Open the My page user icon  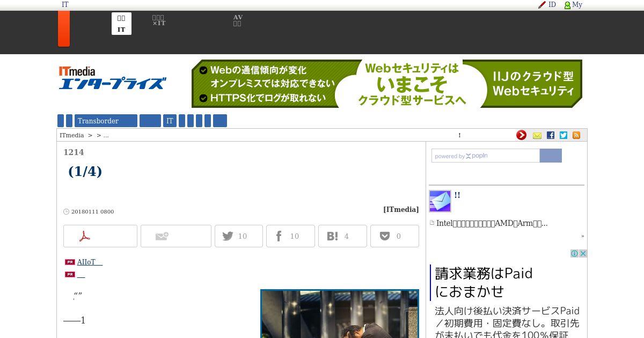click(x=567, y=5)
